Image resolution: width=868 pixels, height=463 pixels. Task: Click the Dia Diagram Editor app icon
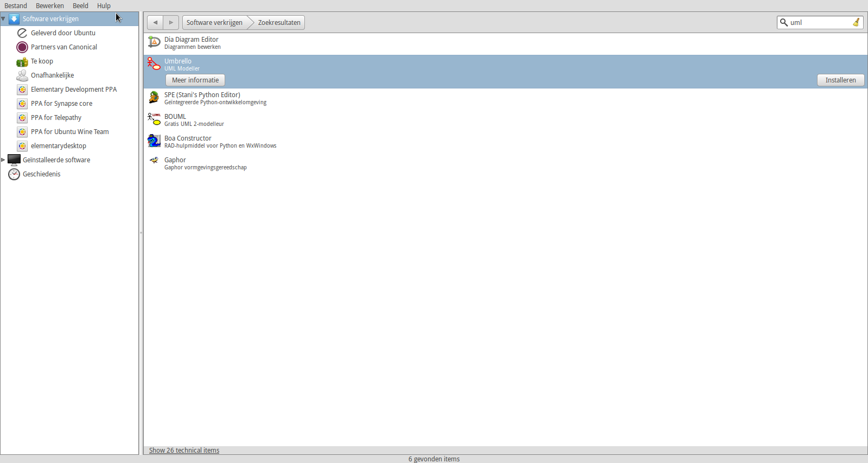click(154, 42)
